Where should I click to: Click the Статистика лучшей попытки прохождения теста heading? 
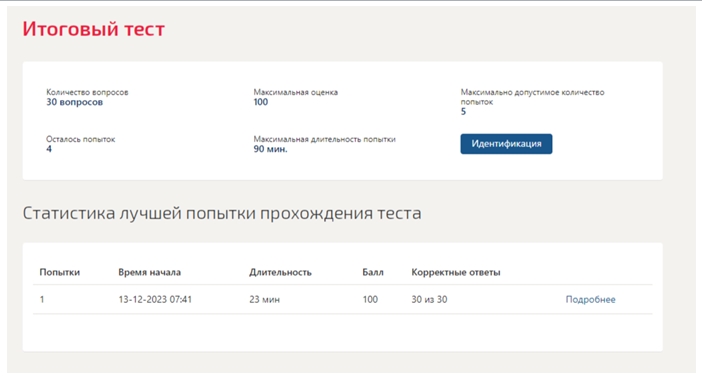[x=222, y=213]
